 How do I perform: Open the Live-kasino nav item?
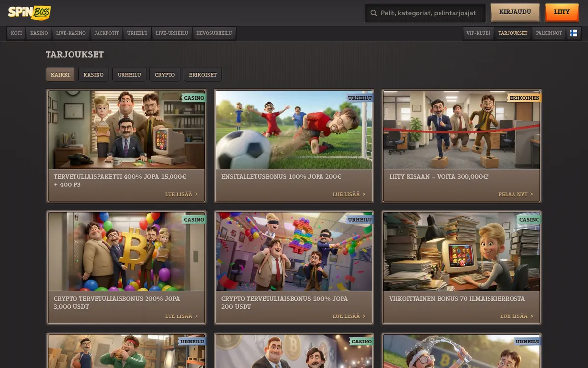[x=71, y=33]
